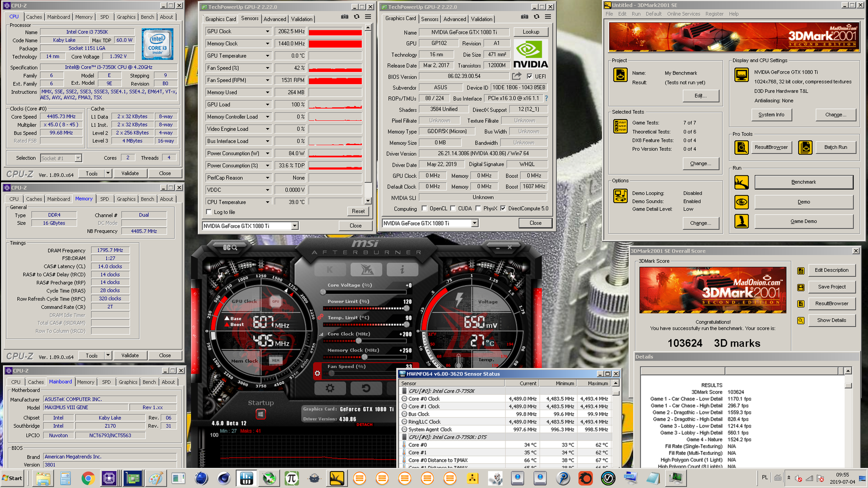Adjust the Power Limit (%) slider
Screen dimensions: 868x488
coord(406,308)
